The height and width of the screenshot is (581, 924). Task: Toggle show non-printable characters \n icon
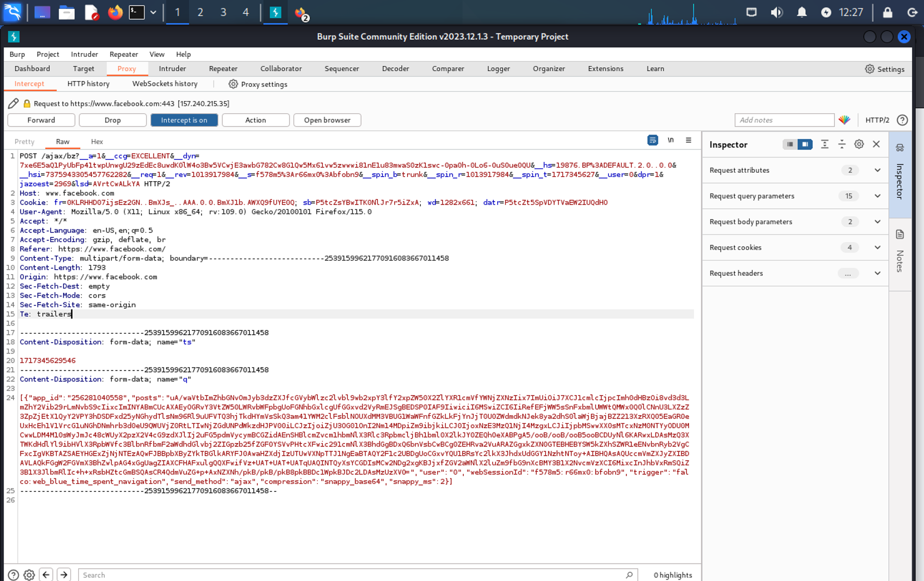(671, 140)
